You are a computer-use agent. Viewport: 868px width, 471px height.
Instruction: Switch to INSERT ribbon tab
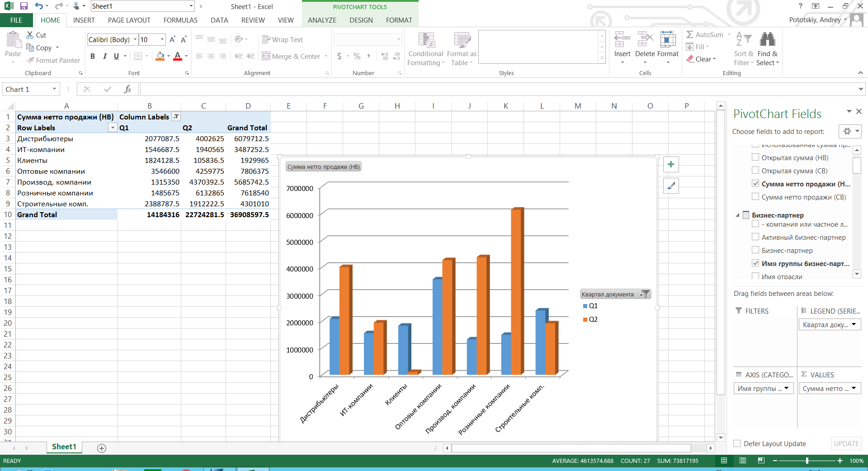pyautogui.click(x=84, y=20)
